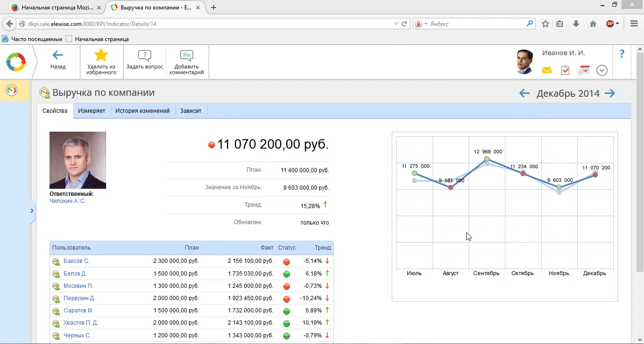Click chart point labeled 12 968 000

(x=487, y=159)
